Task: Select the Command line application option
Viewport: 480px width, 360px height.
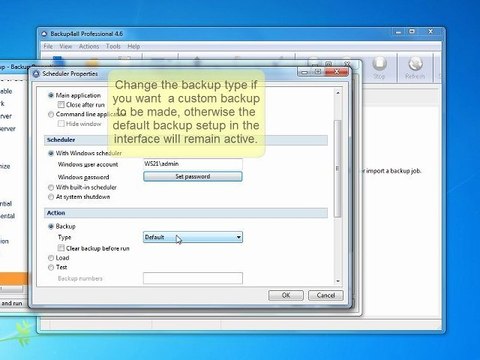Action: tap(51, 114)
